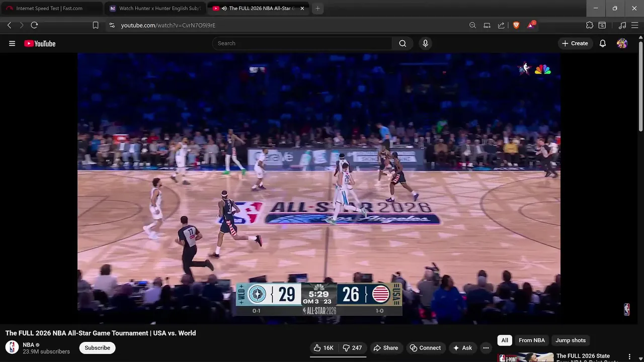Go forward with browser forward arrow
The image size is (644, 362).
pyautogui.click(x=22, y=25)
